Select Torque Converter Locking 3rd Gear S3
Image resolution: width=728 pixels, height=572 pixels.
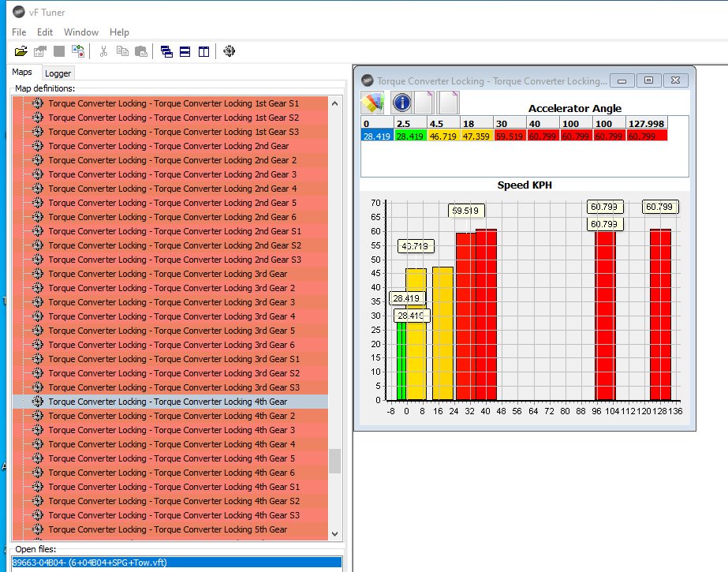174,387
